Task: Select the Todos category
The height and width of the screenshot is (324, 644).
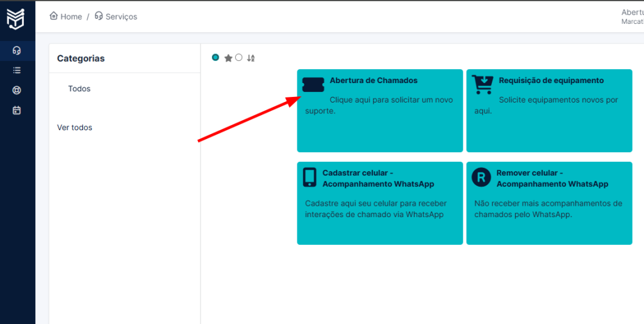Action: click(x=79, y=89)
